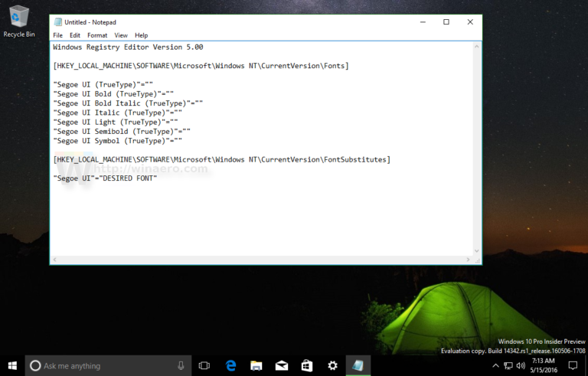Open the View menu in Notepad
The height and width of the screenshot is (376, 588).
pos(121,35)
